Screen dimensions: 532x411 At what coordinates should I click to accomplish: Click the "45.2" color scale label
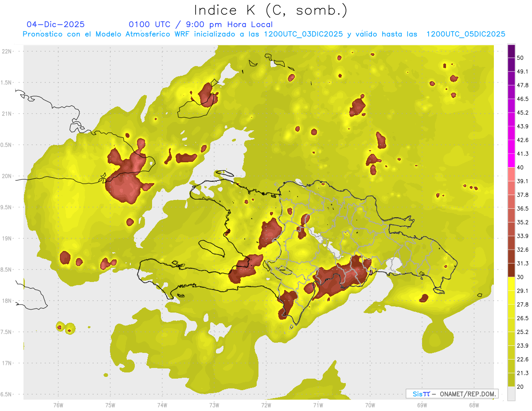tap(523, 113)
